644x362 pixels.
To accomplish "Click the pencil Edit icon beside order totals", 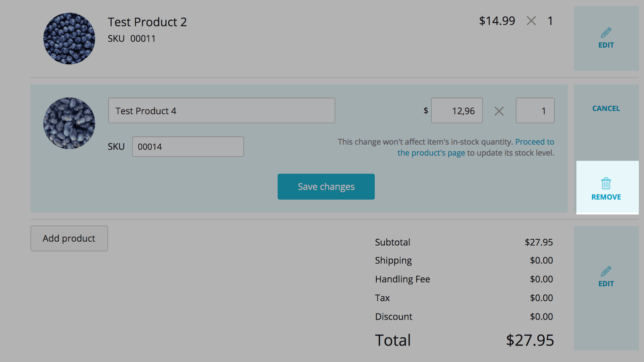I will click(606, 271).
